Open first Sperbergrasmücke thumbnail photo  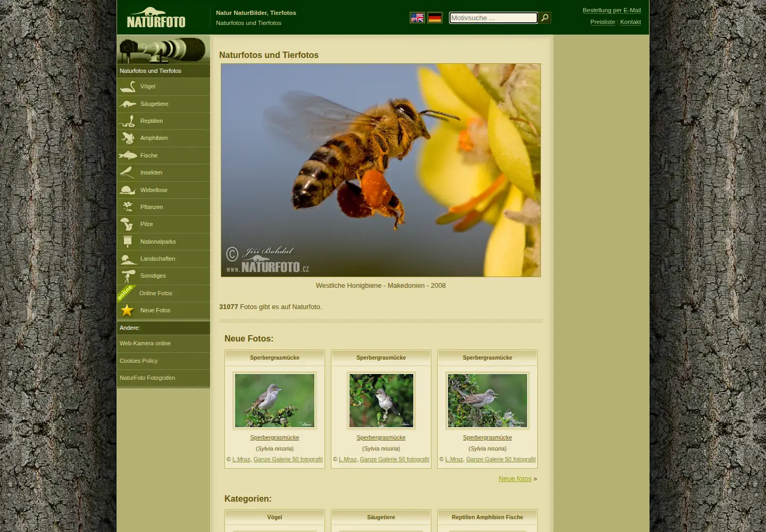point(274,400)
